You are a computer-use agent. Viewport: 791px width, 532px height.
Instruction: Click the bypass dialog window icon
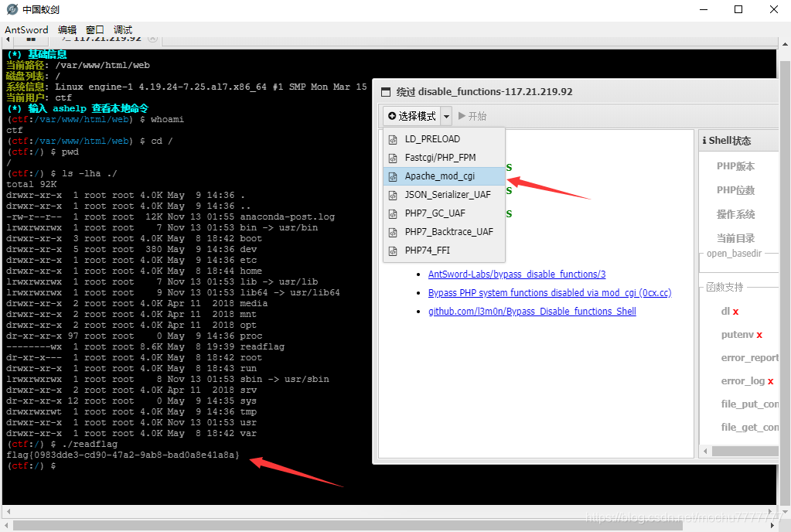click(x=386, y=92)
